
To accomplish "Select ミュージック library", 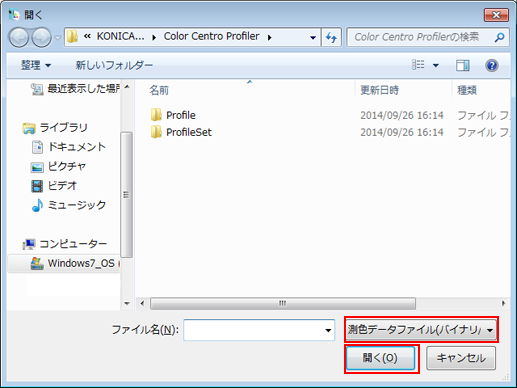I will 69,205.
